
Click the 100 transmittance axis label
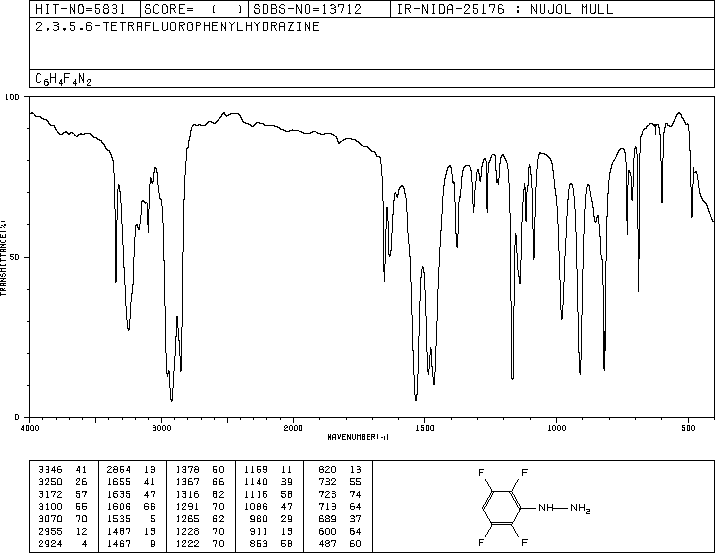pyautogui.click(x=12, y=97)
